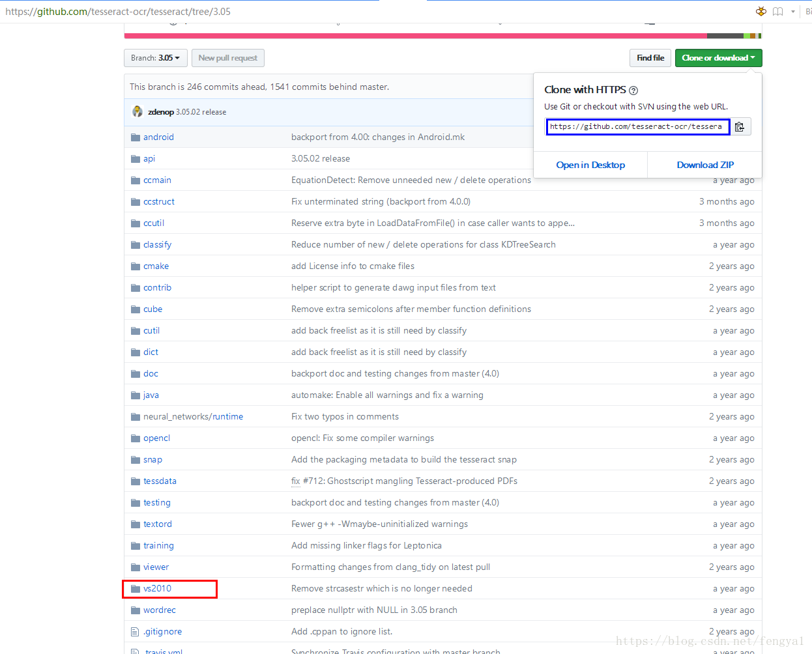The image size is (812, 654).
Task: Click the file icon beside .gitignore
Action: [135, 632]
